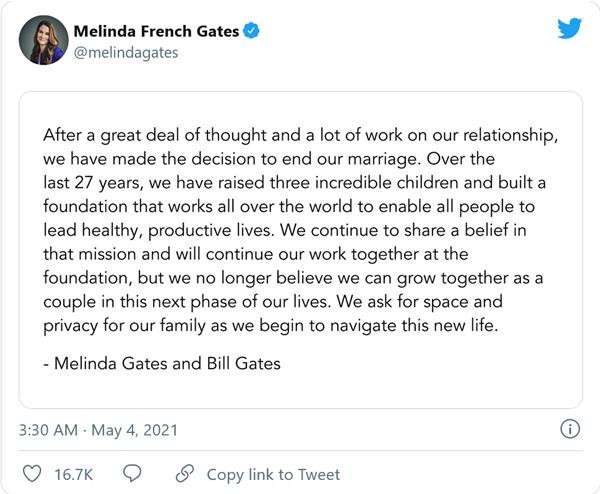Open the 3:30 AM timestamp link
Image resolution: width=600 pixels, height=494 pixels.
tap(48, 430)
